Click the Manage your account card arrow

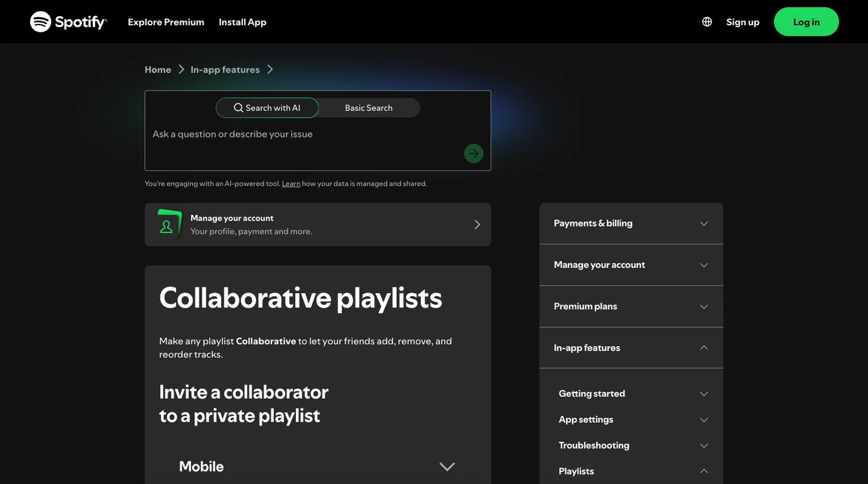477,224
